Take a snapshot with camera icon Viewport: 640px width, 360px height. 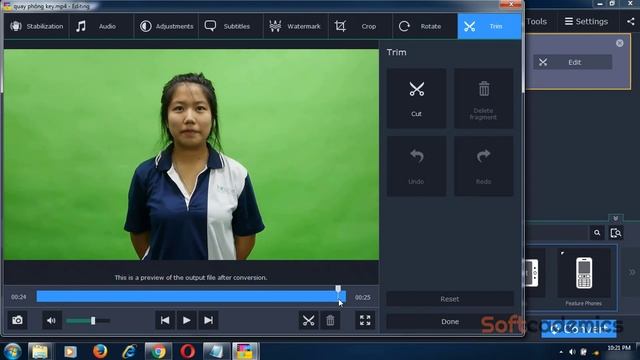(18, 320)
